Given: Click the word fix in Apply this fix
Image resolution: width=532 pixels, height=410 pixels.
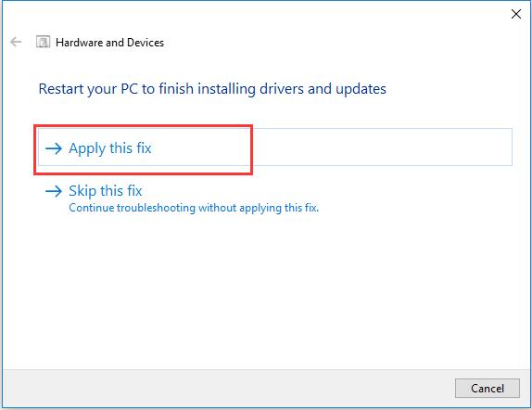Looking at the screenshot, I should [144, 148].
